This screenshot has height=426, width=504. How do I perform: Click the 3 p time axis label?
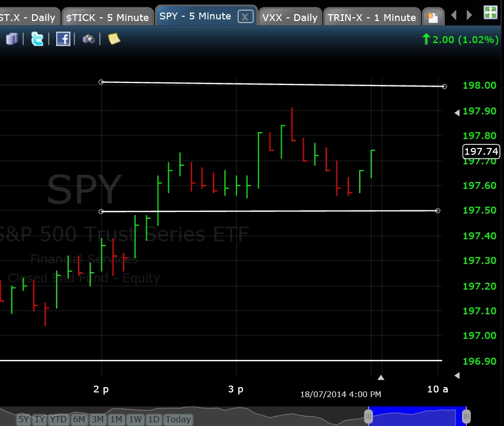pyautogui.click(x=235, y=389)
